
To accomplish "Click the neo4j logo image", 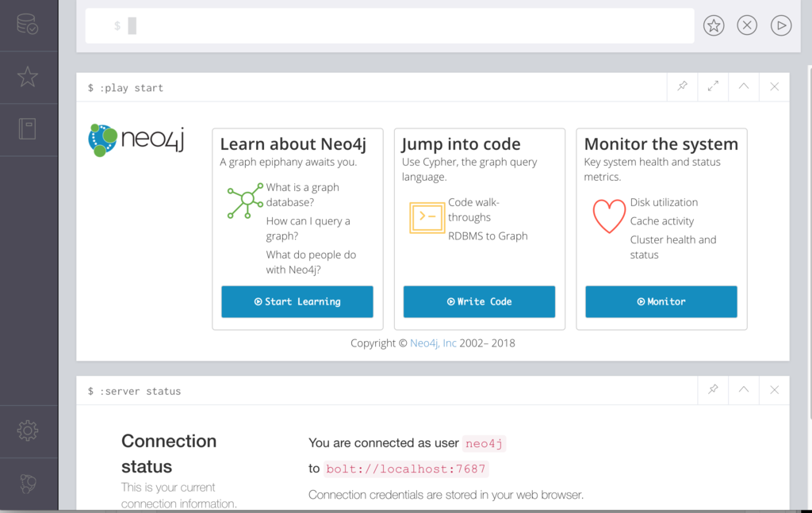I will pyautogui.click(x=136, y=140).
